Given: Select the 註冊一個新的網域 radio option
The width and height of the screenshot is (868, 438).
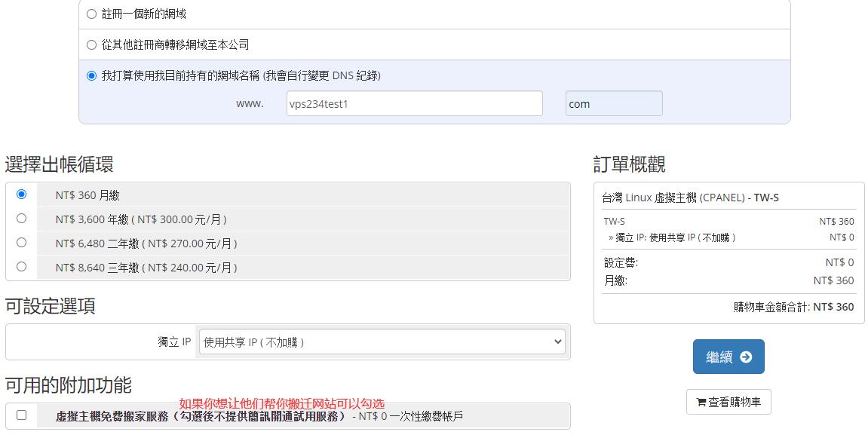Looking at the screenshot, I should 92,14.
